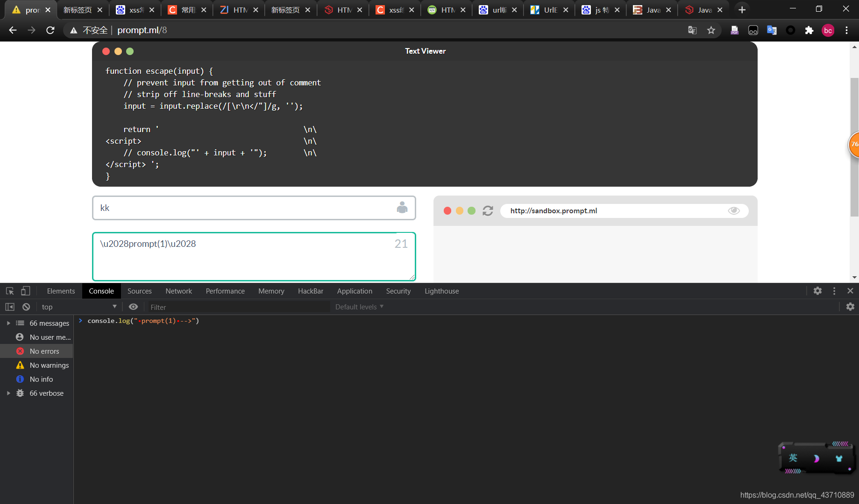The height and width of the screenshot is (504, 859).
Task: Click the sandbox refresh icon
Action: tap(488, 211)
